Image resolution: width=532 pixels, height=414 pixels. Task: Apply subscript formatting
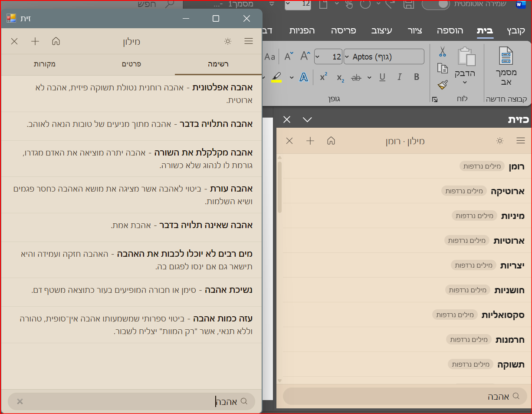[340, 78]
